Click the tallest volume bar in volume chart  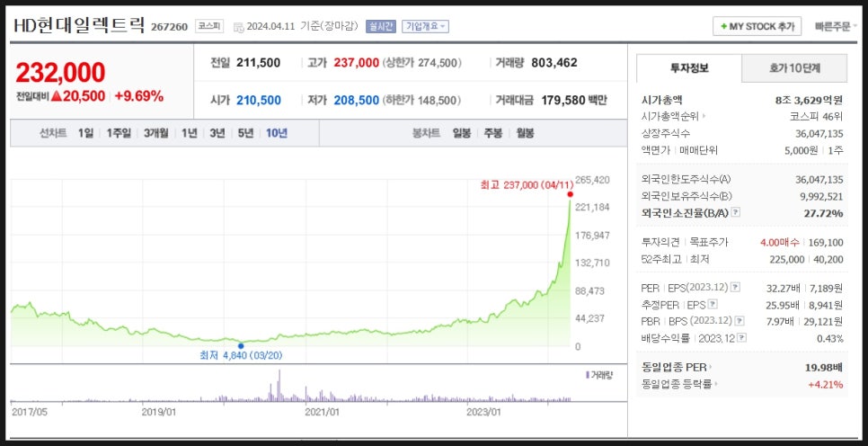coord(279,385)
